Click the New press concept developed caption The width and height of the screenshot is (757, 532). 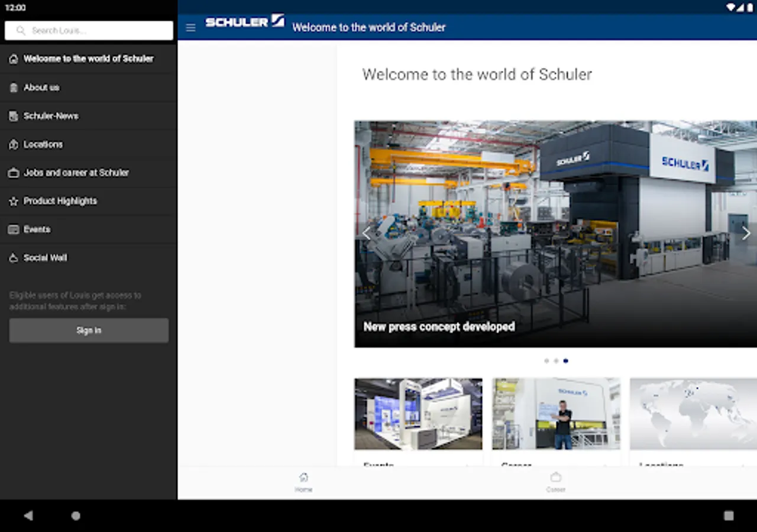[439, 327]
